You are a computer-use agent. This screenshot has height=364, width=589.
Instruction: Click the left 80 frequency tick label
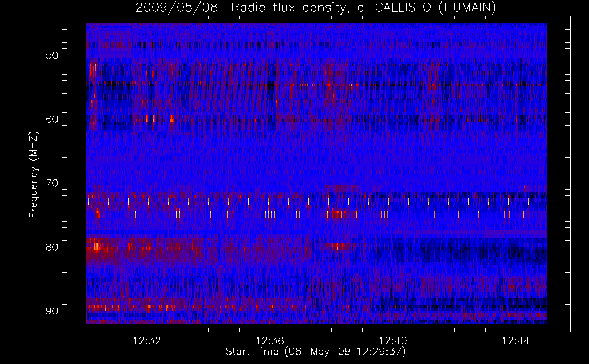coord(52,247)
